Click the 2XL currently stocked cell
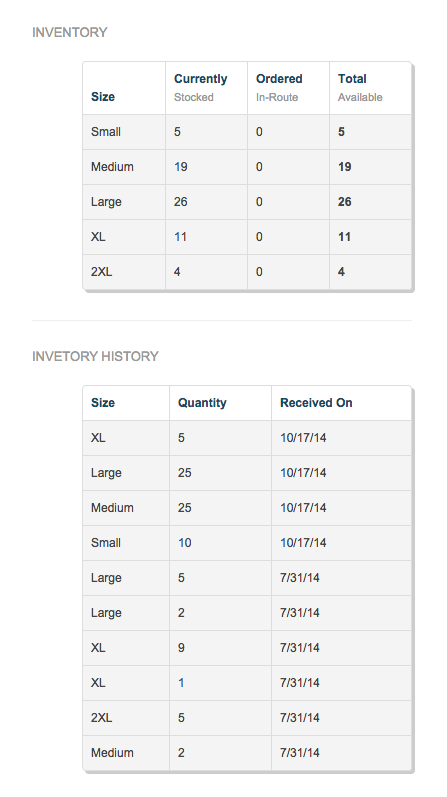Image resolution: width=447 pixels, height=797 pixels. click(x=206, y=272)
